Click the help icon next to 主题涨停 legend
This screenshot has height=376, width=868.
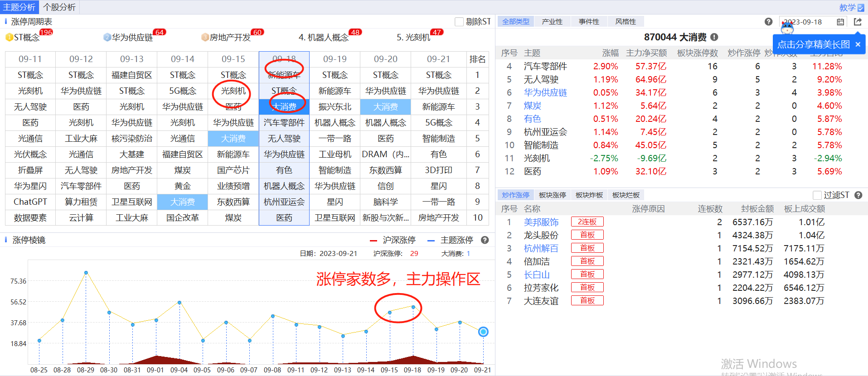point(485,240)
